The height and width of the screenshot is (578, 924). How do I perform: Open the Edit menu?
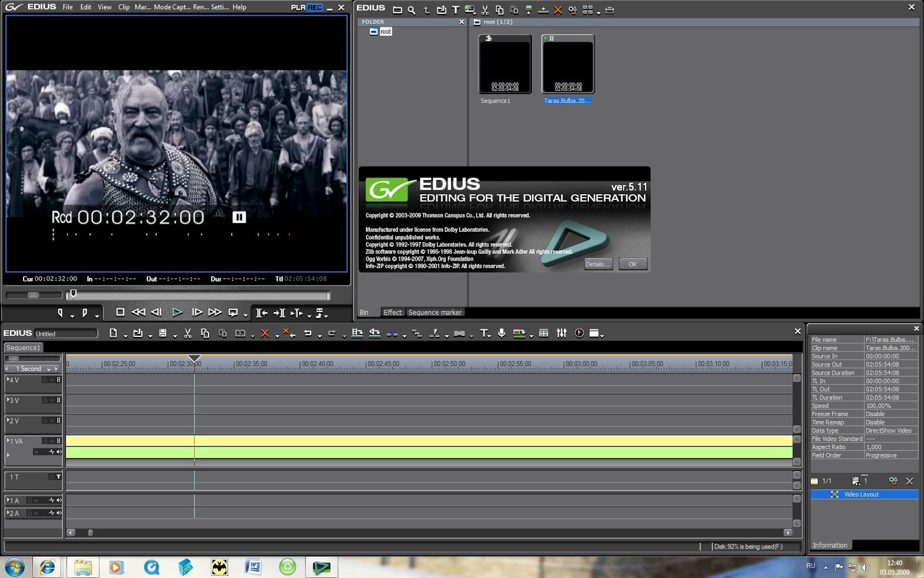tap(85, 7)
